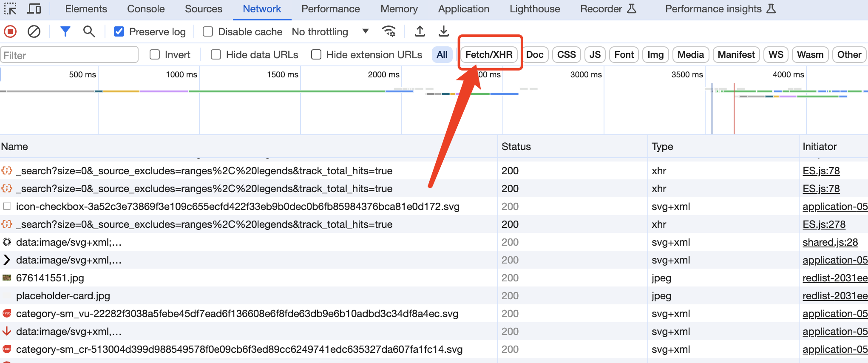The height and width of the screenshot is (363, 868).
Task: Filter requests by Fetch/XHR
Action: pos(489,55)
